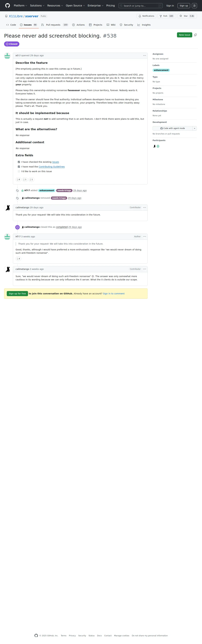Click the enhancement label in sidebar
This screenshot has width=202, height=644.
pos(161,70)
